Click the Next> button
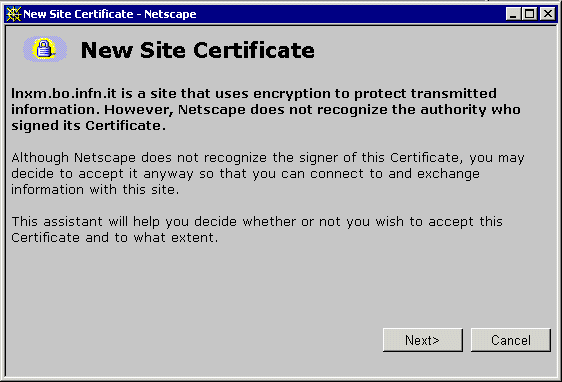The width and height of the screenshot is (562, 382). point(423,340)
